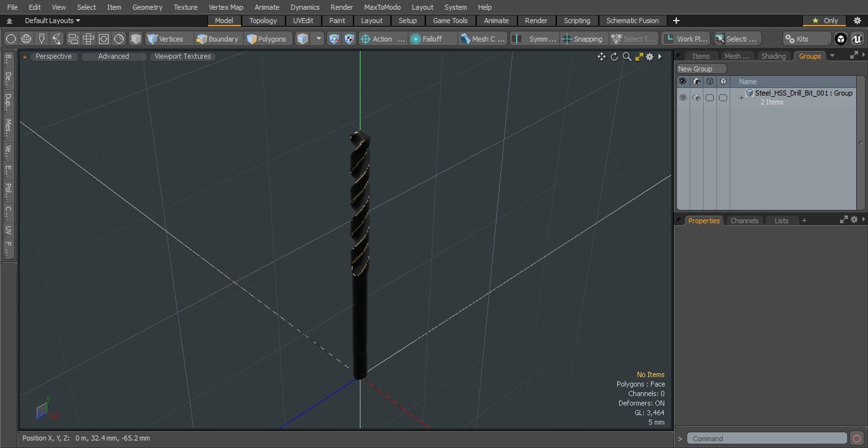Switch to Vertices selection mode
The height and width of the screenshot is (448, 868).
click(165, 39)
